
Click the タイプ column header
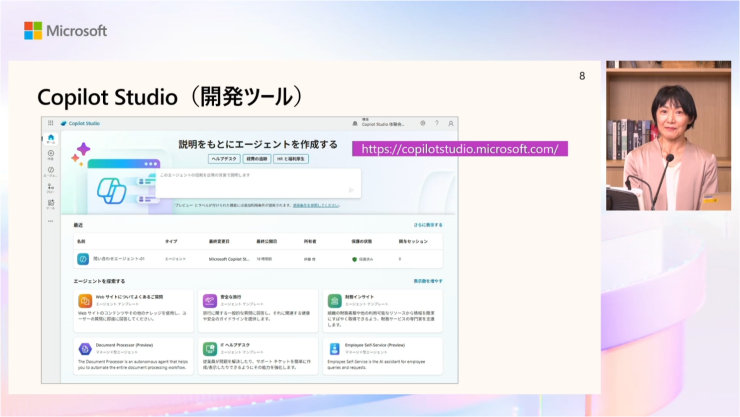coord(171,242)
